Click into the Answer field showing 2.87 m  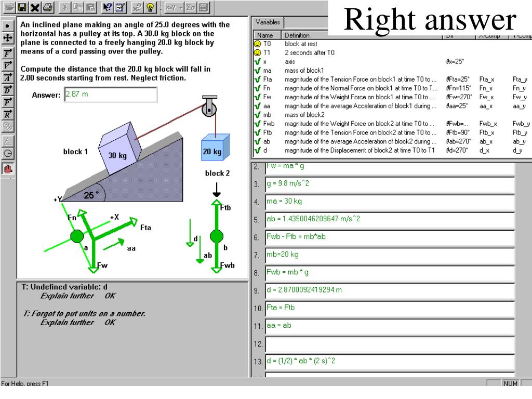(x=111, y=95)
